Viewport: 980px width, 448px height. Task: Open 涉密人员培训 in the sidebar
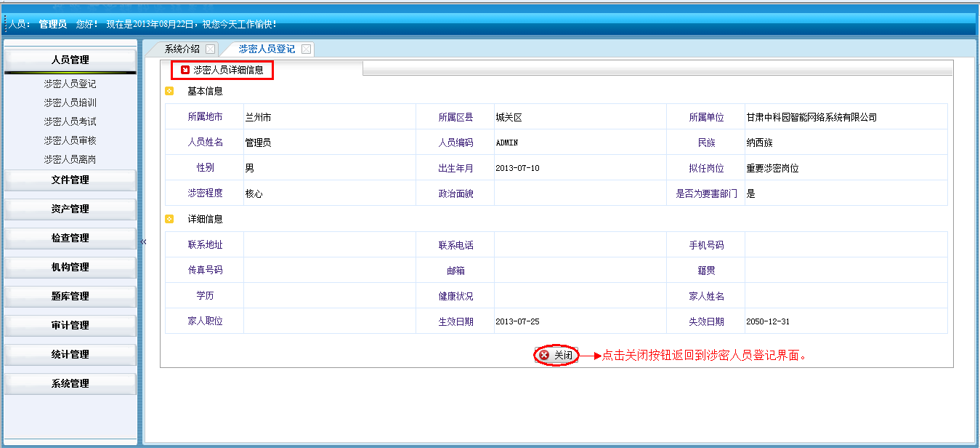pos(70,103)
